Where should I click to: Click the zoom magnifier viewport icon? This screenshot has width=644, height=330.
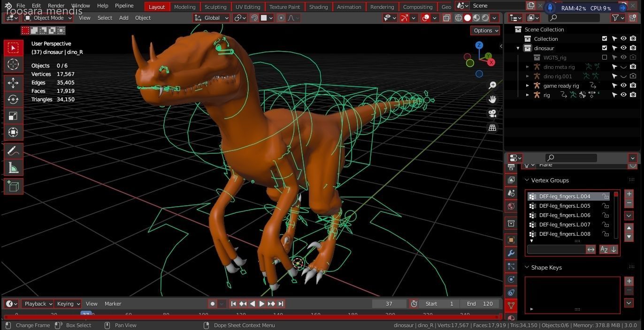click(492, 85)
